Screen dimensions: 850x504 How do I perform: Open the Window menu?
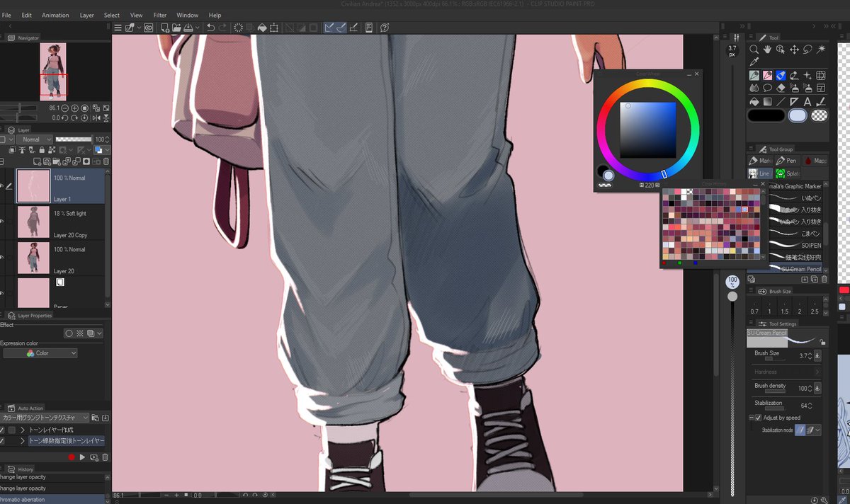pos(187,15)
